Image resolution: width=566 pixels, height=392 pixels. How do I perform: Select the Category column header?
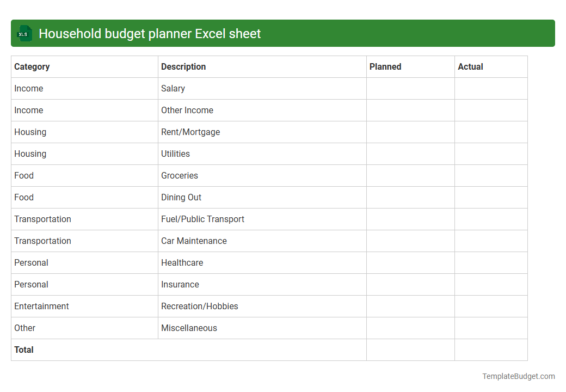point(32,66)
